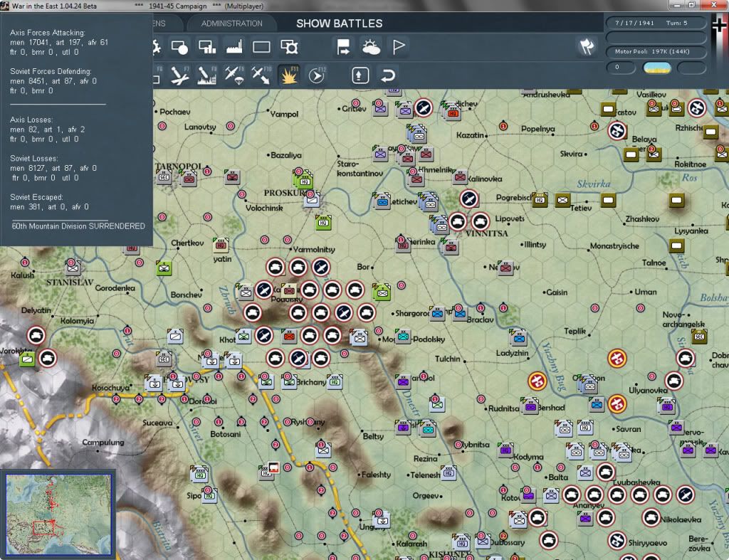
Task: Open the bar-chart report screen icon
Action: tap(207, 47)
